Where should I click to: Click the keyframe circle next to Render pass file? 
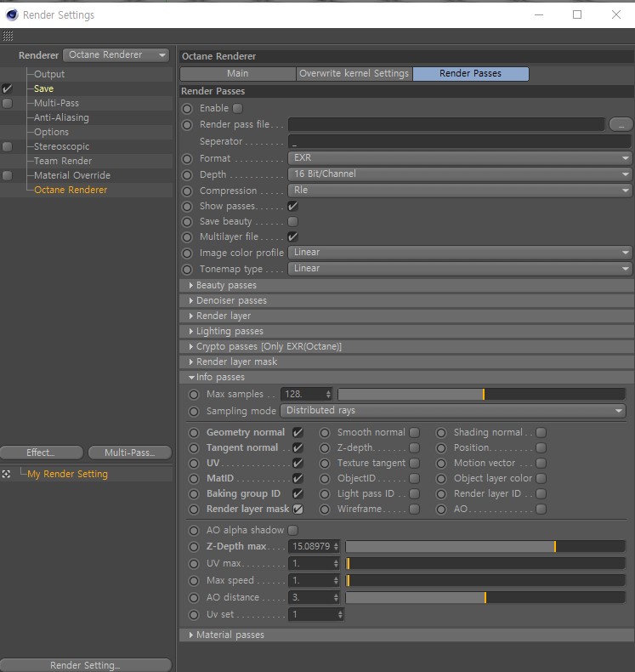click(187, 125)
